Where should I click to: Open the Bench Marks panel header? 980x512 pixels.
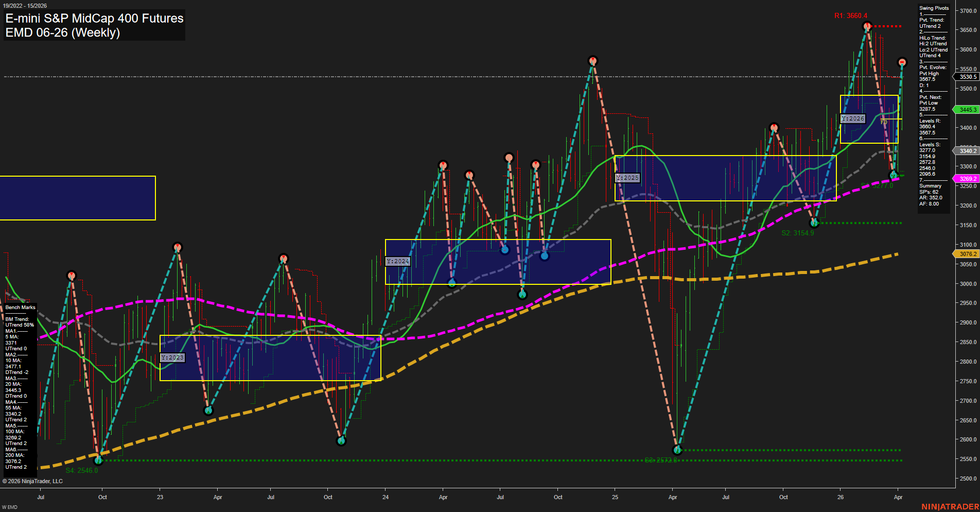(20, 307)
